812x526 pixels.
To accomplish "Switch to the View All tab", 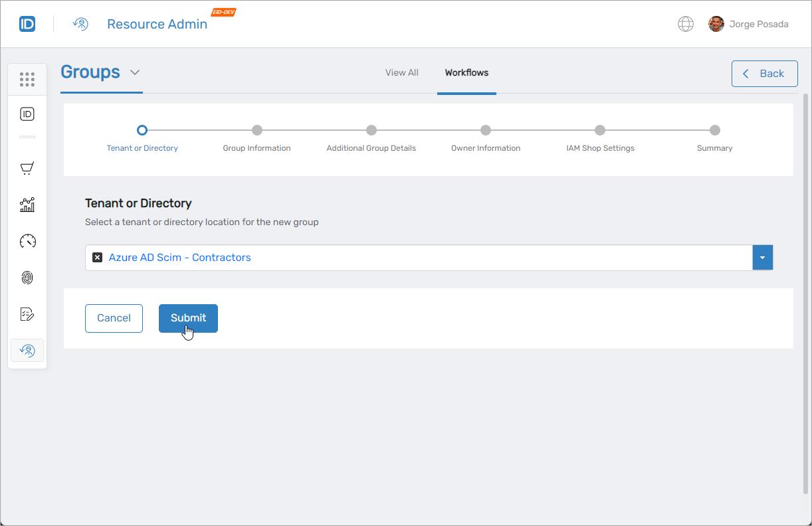I will pos(401,73).
